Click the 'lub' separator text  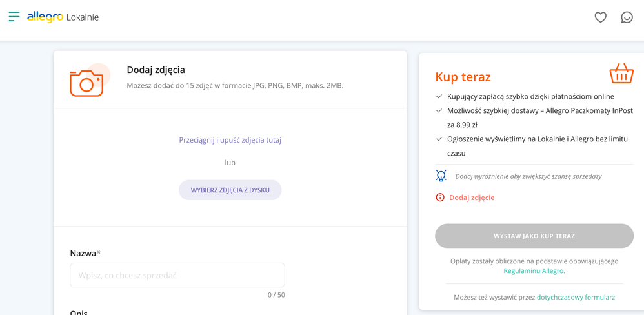230,163
